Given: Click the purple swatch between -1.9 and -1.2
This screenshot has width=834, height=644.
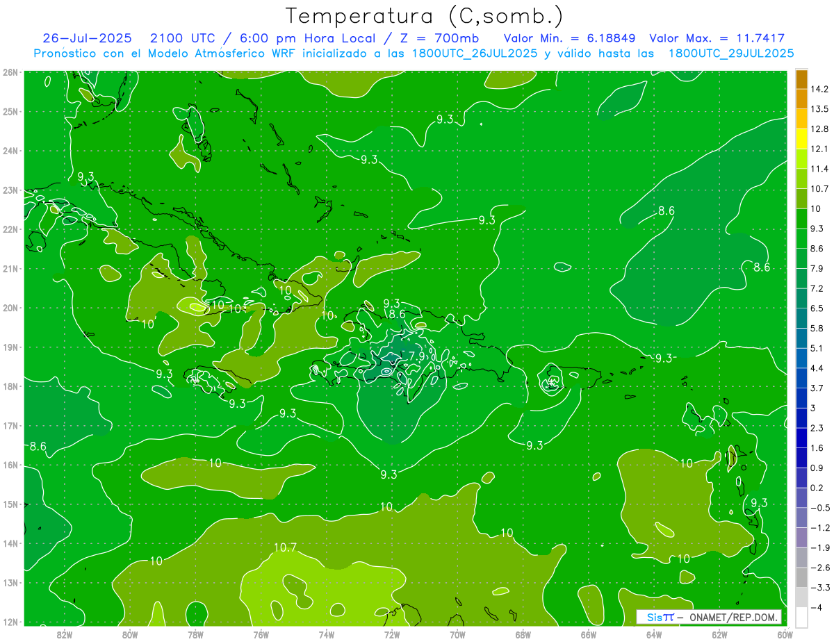Looking at the screenshot, I should pos(801,538).
